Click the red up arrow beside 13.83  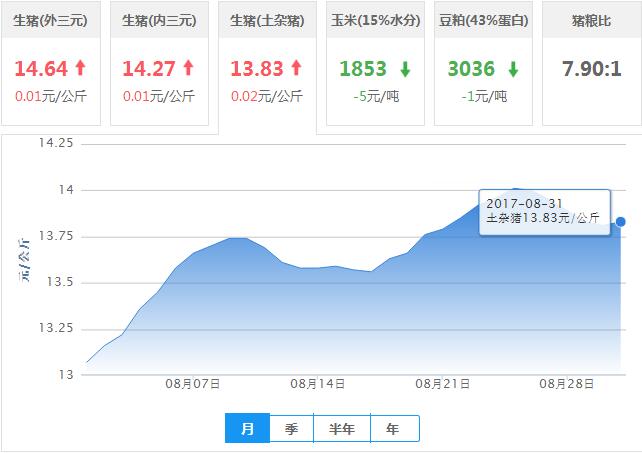click(x=296, y=68)
